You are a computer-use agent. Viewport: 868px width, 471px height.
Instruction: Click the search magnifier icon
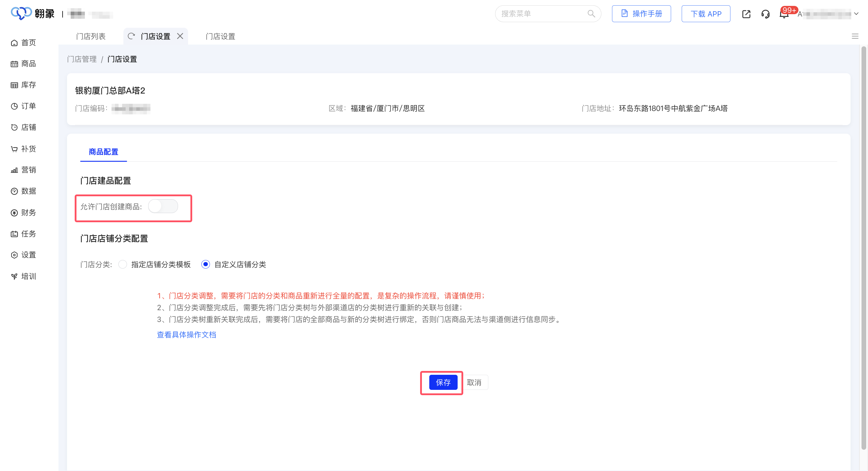(x=591, y=14)
